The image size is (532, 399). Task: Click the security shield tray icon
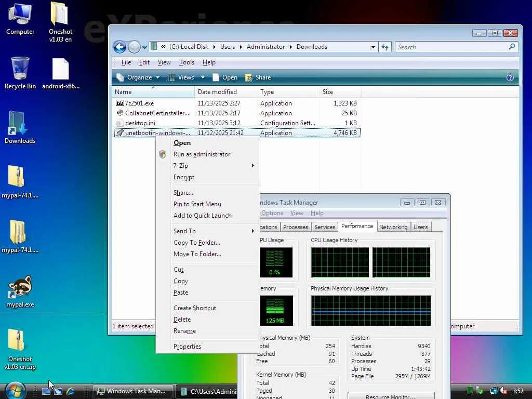(480, 391)
